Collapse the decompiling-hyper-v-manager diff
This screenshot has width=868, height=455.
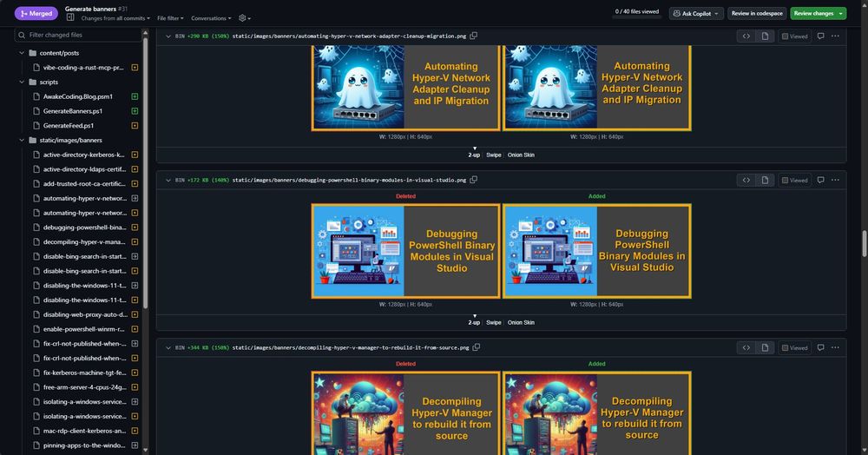point(168,347)
